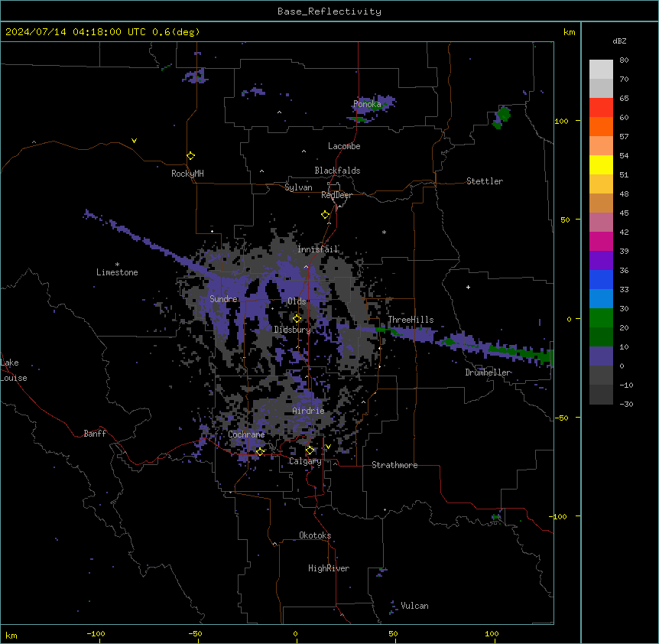
Task: Click the Lake Louise label
Action: click(x=14, y=370)
